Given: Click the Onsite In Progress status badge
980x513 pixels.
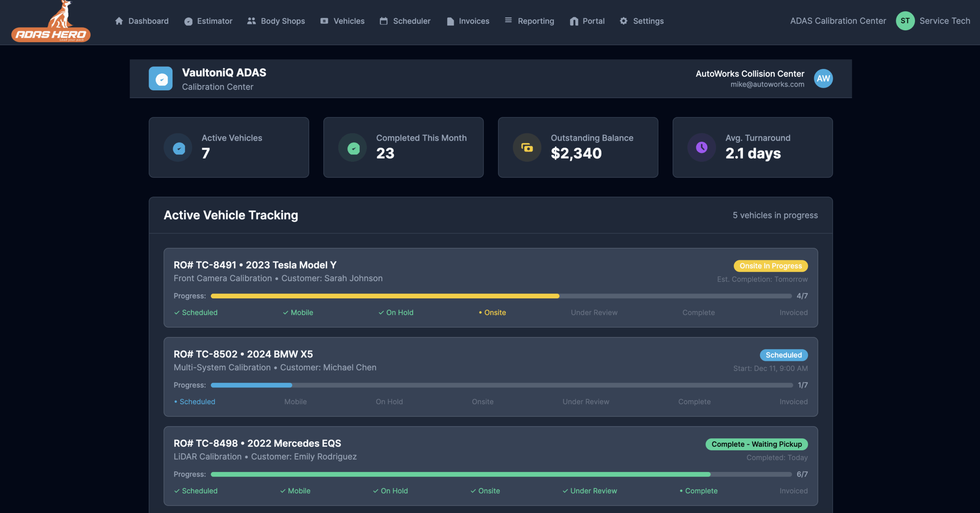Looking at the screenshot, I should (x=770, y=266).
